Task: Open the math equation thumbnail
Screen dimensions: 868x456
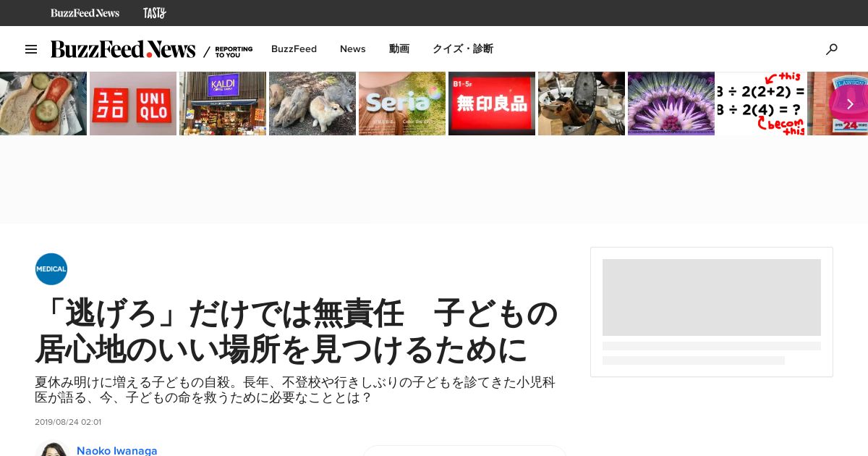Action: point(761,104)
